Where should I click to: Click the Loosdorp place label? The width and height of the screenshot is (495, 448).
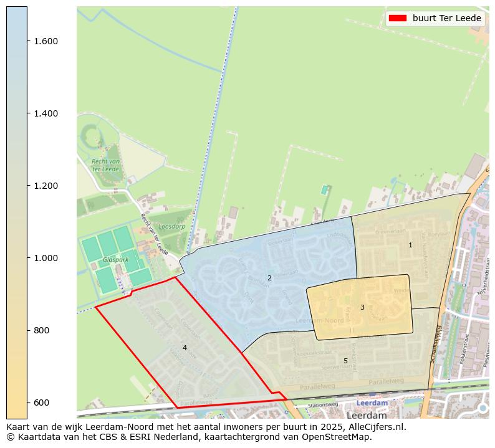coord(171,227)
